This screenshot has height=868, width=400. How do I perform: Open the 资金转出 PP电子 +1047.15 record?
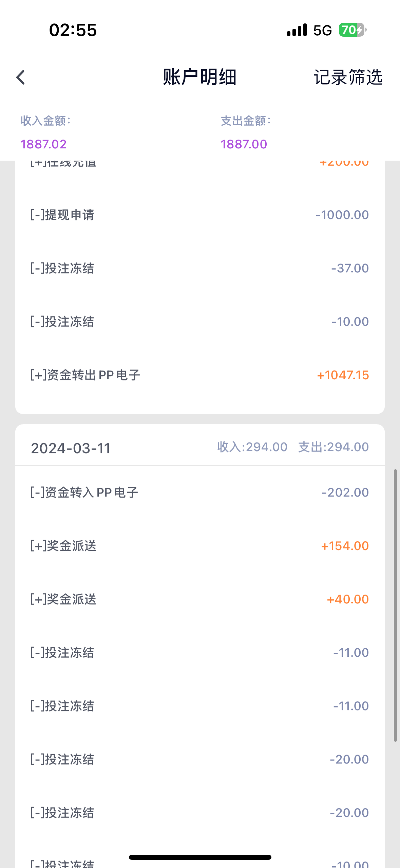point(199,375)
